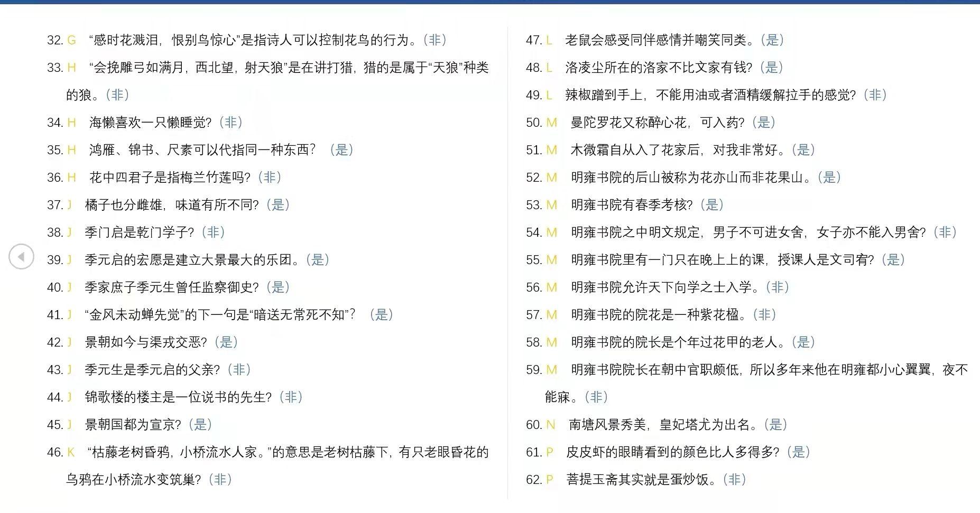The image size is (980, 513).
Task: Click the yellow M label next to question 50
Action: click(551, 123)
